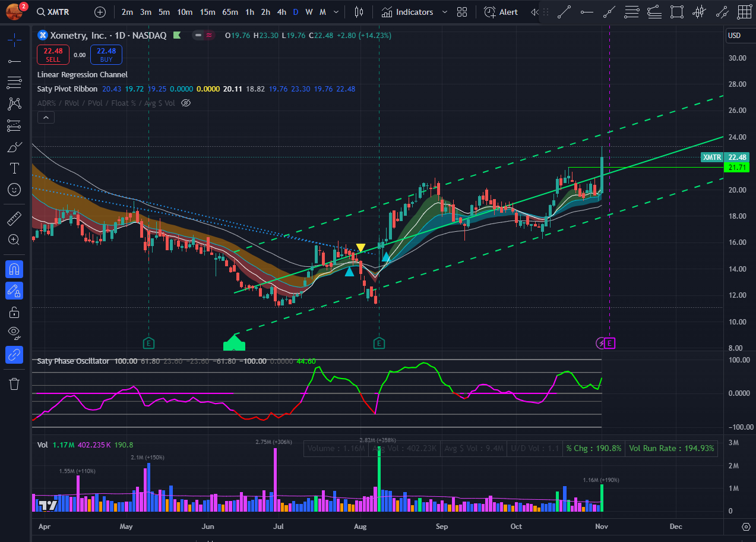756x542 pixels.
Task: Open the Saty Pivot Ribbon indicator settings
Action: click(67, 89)
